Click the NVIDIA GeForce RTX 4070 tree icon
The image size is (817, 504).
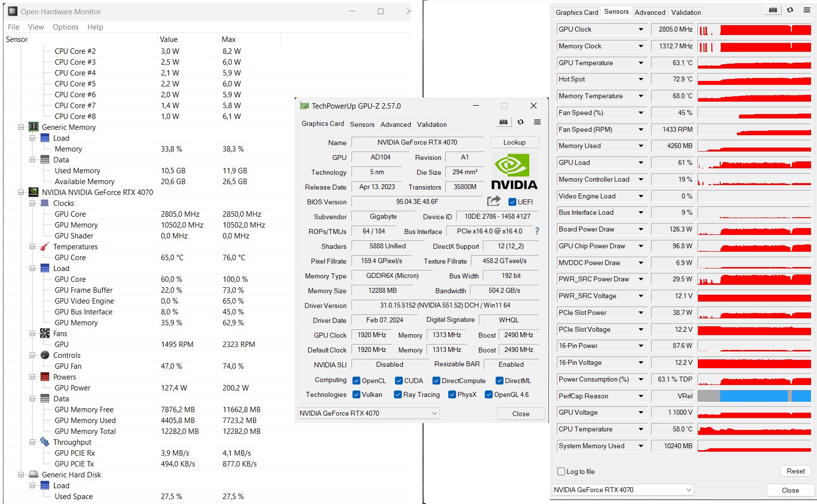pyautogui.click(x=34, y=192)
